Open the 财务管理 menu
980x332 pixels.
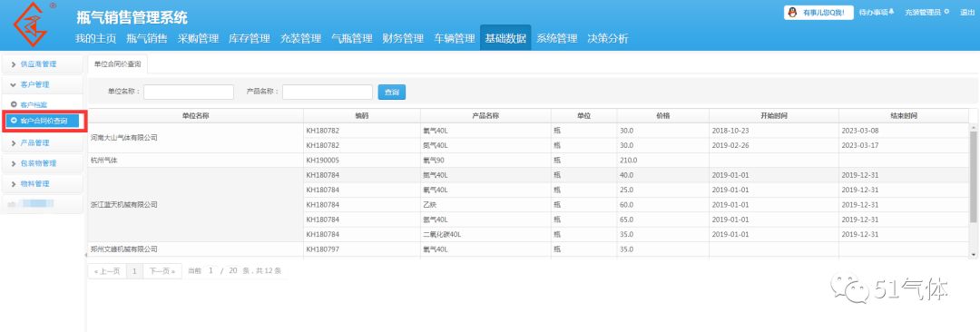click(x=403, y=38)
